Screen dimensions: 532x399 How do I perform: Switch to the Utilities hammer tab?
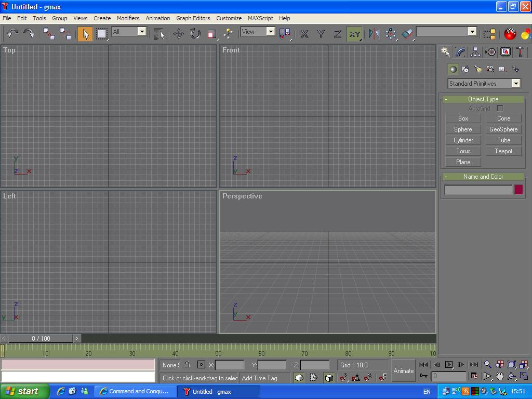click(520, 52)
